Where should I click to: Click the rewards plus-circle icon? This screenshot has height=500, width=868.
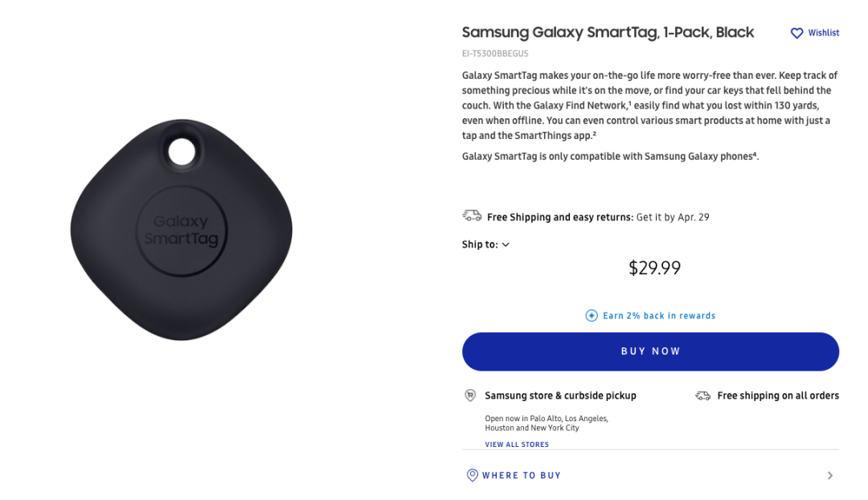point(592,316)
